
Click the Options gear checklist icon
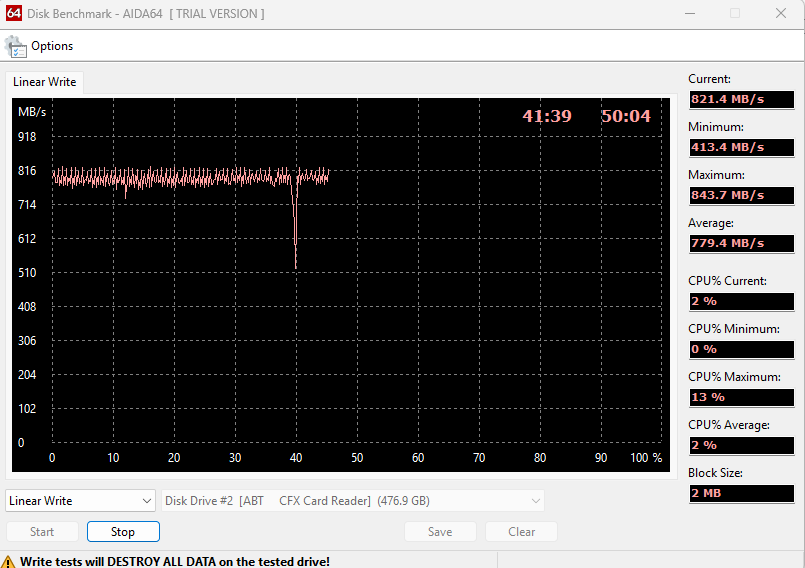coord(15,47)
